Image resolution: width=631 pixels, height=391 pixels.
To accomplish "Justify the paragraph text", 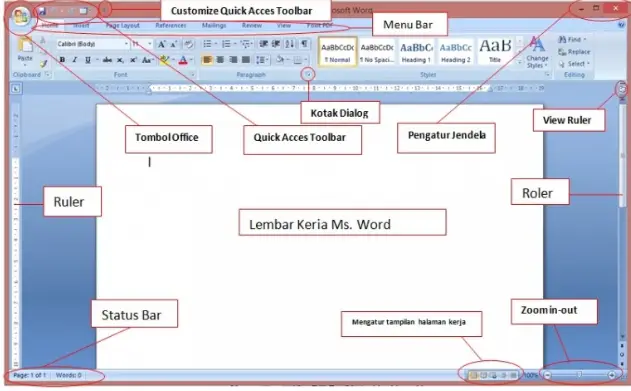I will click(246, 60).
